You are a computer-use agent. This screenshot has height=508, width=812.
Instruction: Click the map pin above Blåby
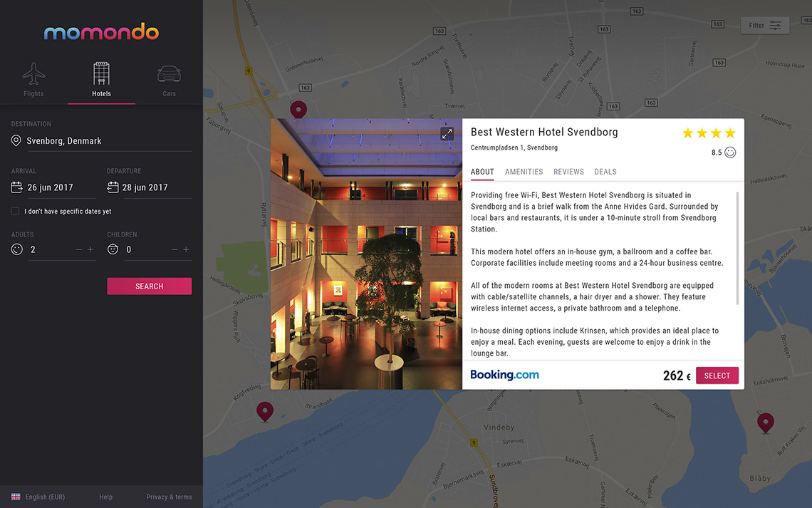click(766, 423)
